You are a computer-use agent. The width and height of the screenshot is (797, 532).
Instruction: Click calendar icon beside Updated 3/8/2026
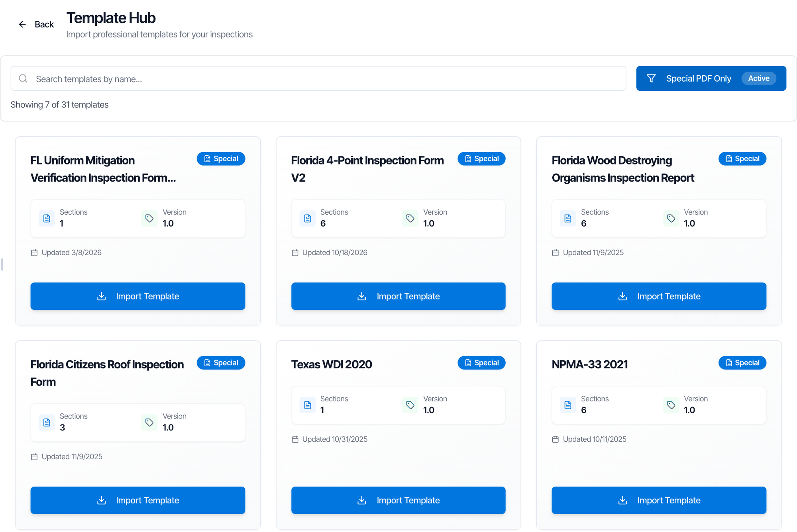[x=34, y=252]
